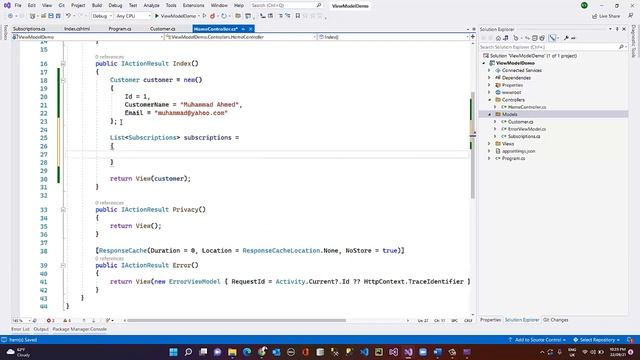Open HomeController.cs in Solution Explorer
640x360 pixels.
click(527, 107)
